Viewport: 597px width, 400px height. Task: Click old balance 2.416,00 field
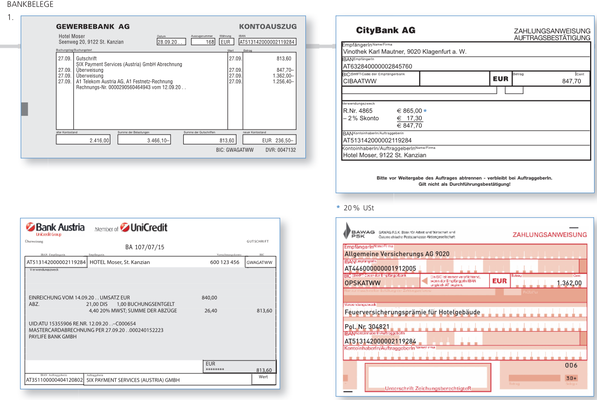tap(83, 140)
